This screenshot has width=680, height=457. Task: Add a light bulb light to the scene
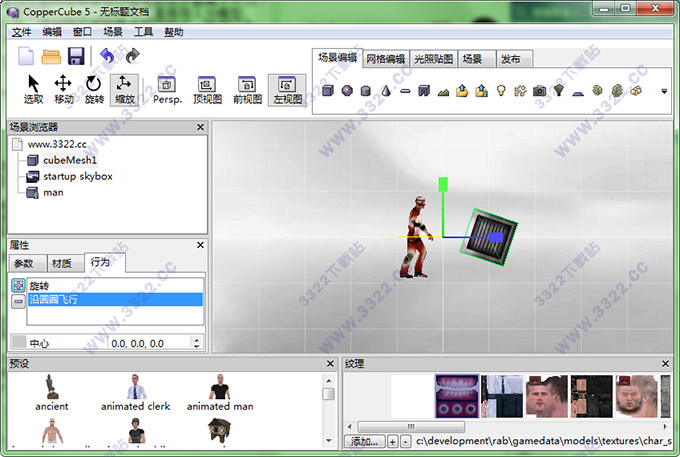(502, 90)
